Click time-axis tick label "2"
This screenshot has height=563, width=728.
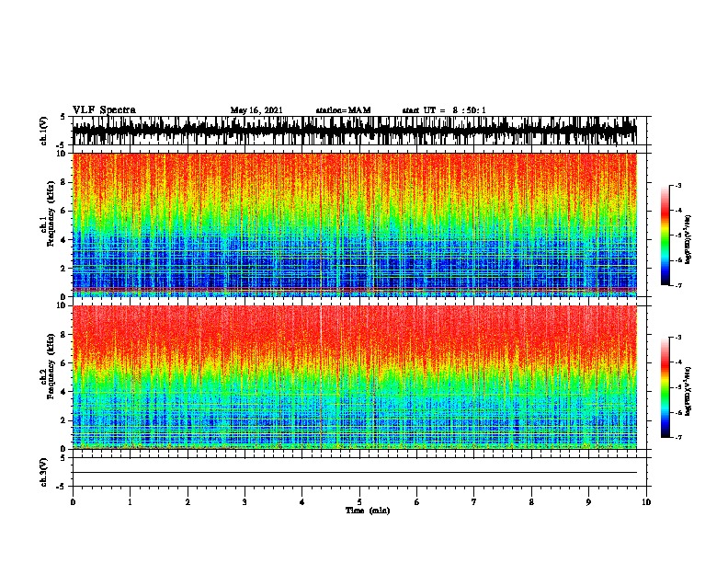188,502
